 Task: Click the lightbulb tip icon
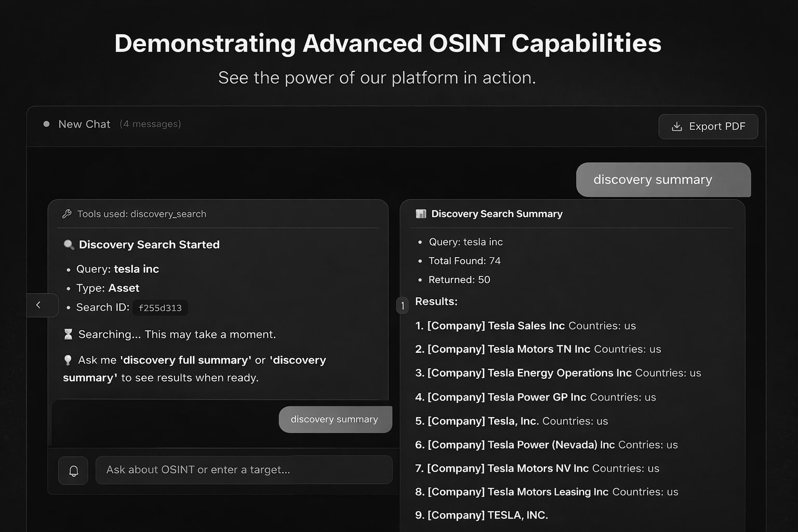(x=68, y=360)
